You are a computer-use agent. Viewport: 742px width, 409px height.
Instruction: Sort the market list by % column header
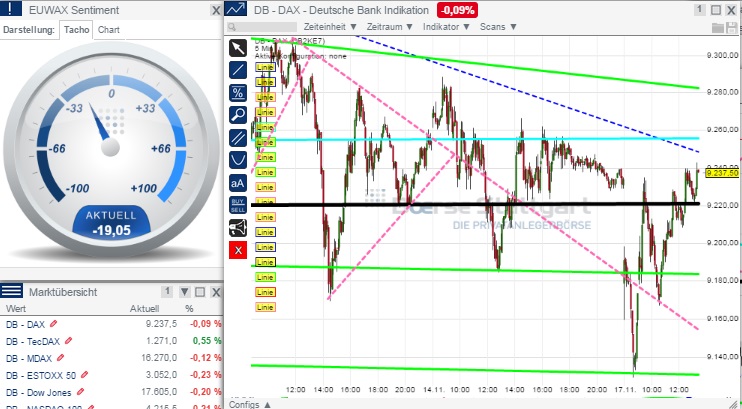click(189, 309)
